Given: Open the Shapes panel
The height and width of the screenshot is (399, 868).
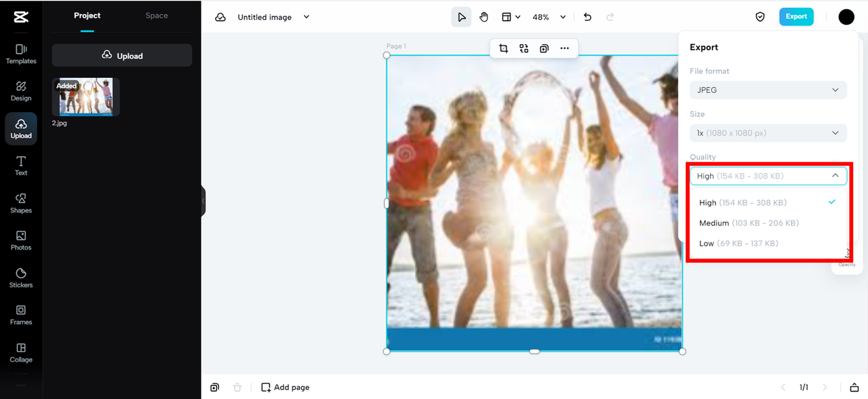Looking at the screenshot, I should (x=20, y=202).
